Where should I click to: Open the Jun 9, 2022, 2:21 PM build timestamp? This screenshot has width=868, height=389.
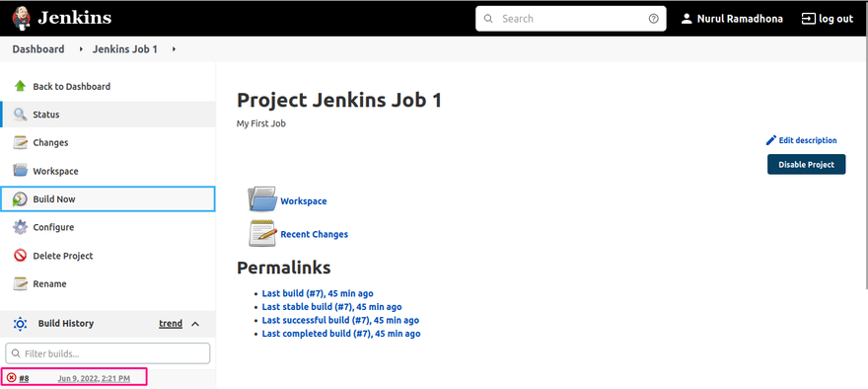(94, 378)
